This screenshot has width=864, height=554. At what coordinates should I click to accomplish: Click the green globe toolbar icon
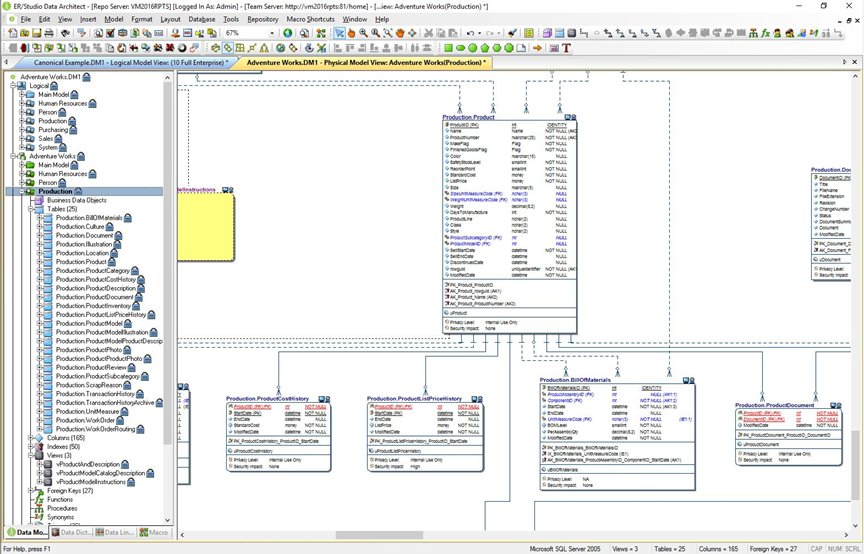(x=287, y=33)
